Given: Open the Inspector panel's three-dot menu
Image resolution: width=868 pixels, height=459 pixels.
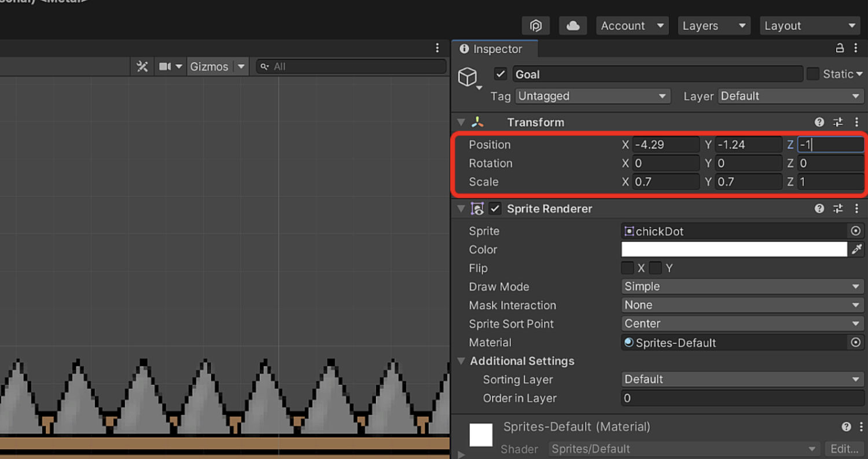Looking at the screenshot, I should [856, 49].
